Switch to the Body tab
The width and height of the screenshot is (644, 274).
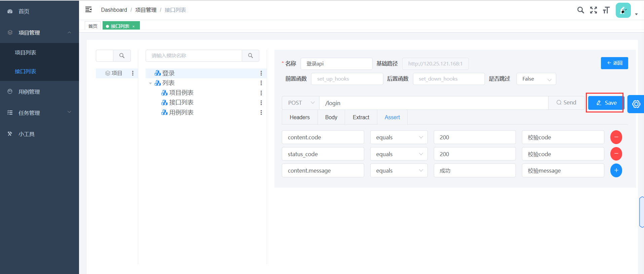[x=331, y=117]
